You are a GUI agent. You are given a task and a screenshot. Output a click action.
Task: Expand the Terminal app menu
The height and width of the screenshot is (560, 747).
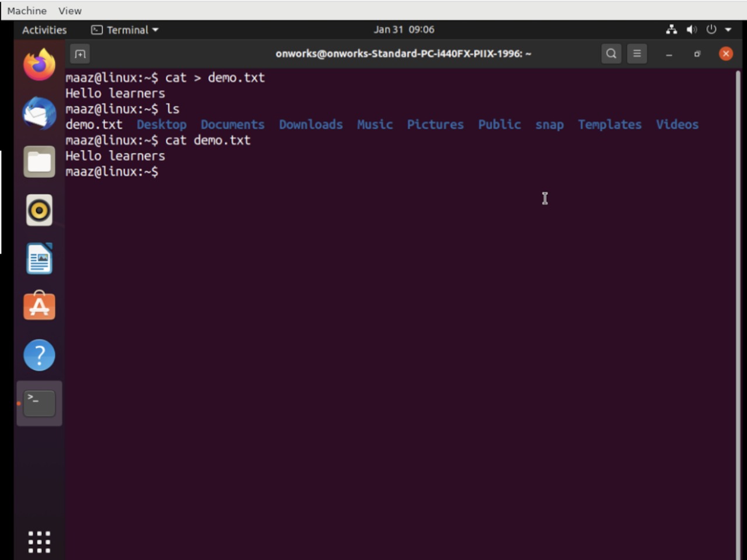click(x=125, y=30)
